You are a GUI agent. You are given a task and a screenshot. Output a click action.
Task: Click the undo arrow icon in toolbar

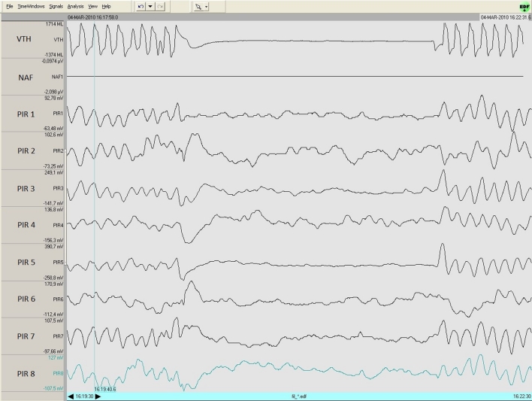pos(141,6)
